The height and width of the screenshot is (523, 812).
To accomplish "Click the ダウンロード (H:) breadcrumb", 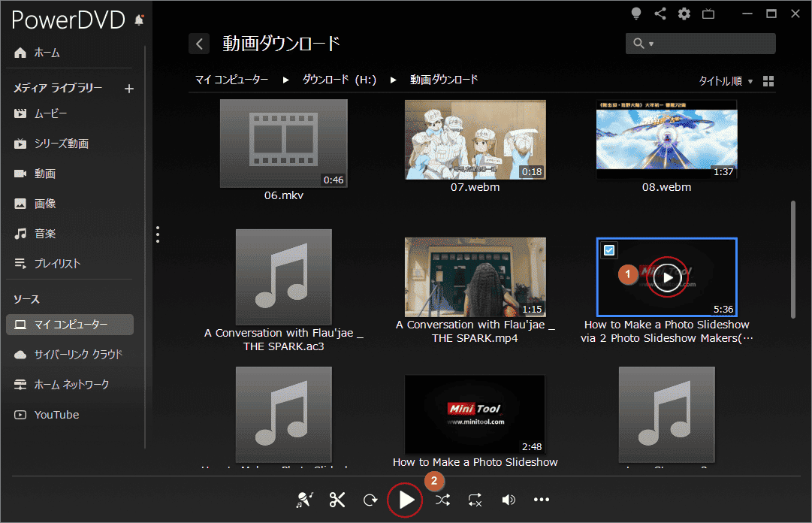I will pos(340,80).
